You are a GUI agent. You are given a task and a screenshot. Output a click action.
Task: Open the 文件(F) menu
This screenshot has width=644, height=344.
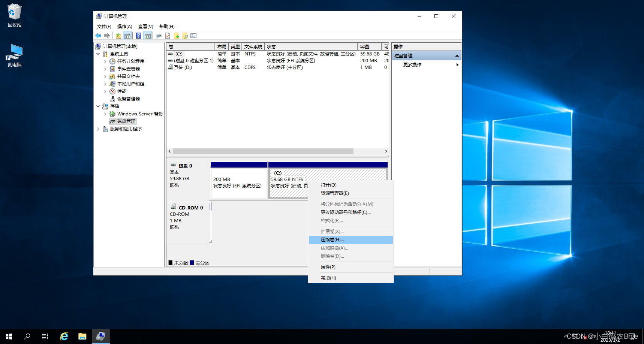[x=104, y=27]
